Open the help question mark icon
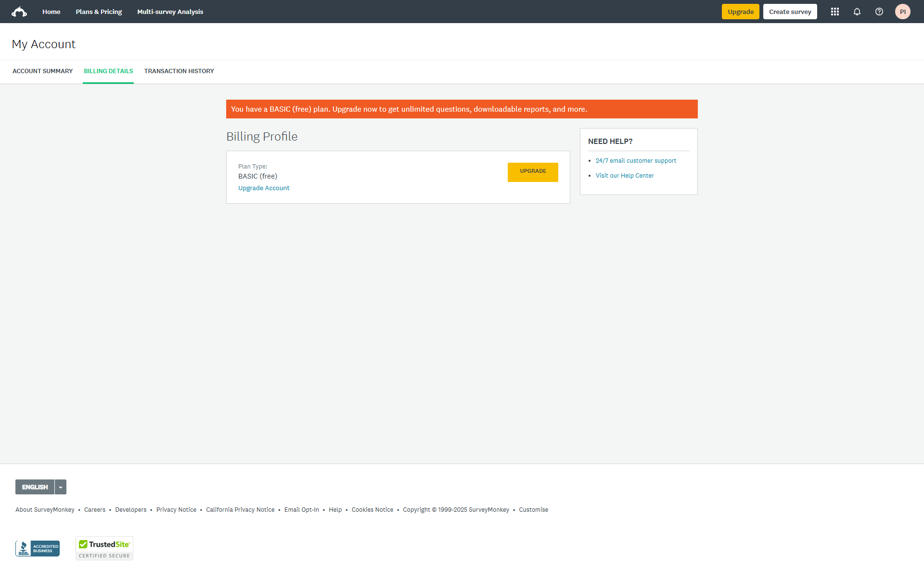Screen dimensions: 924x582 [x=879, y=12]
